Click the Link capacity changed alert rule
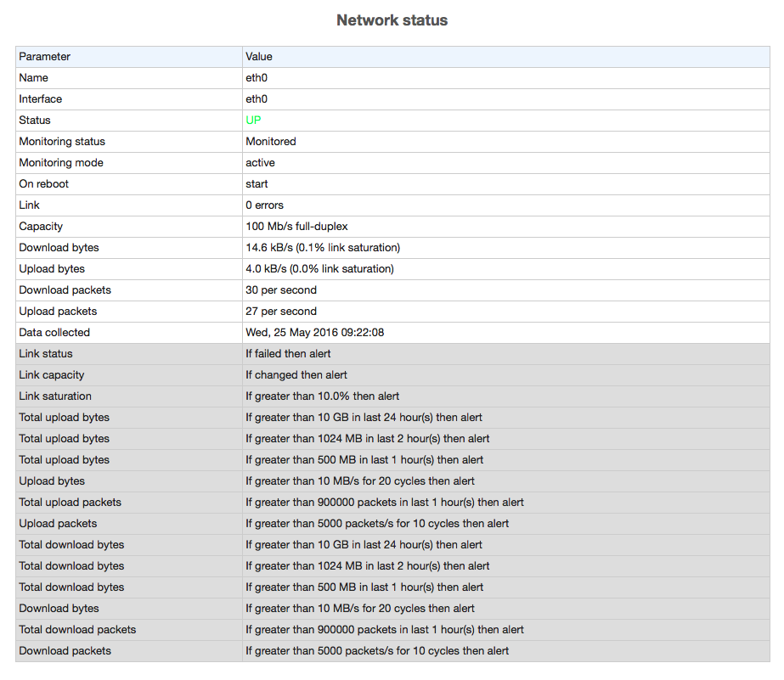 296,375
